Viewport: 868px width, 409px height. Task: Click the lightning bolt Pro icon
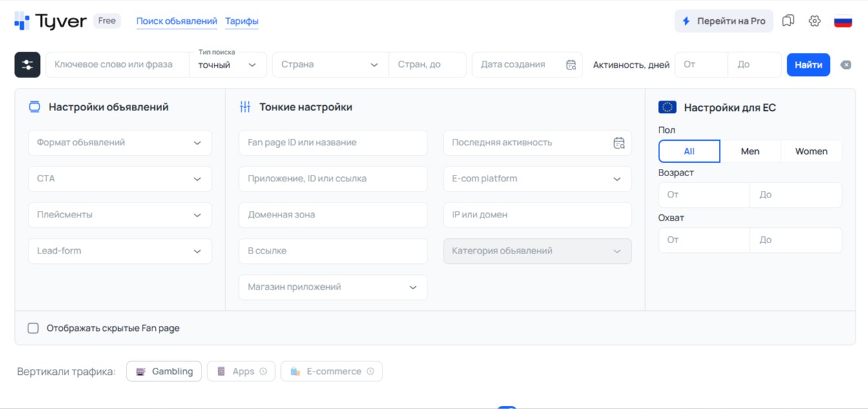[x=686, y=21]
